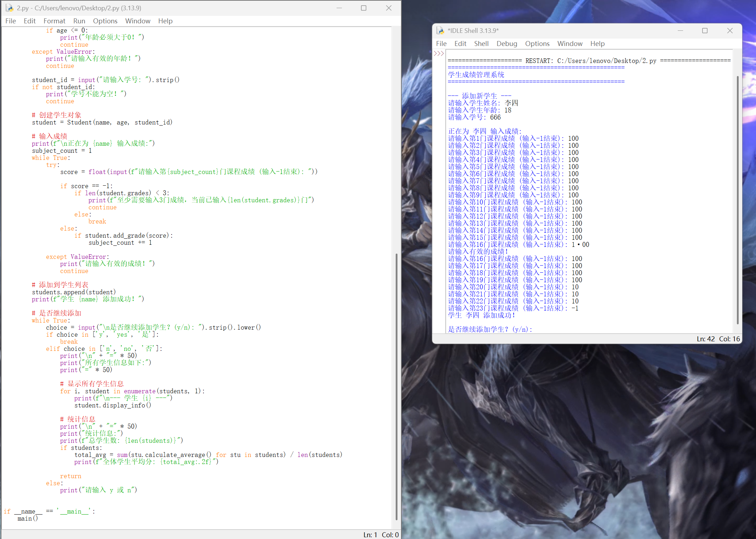Open the Window menu in IDLE Shell
This screenshot has width=756, height=539.
[x=570, y=44]
